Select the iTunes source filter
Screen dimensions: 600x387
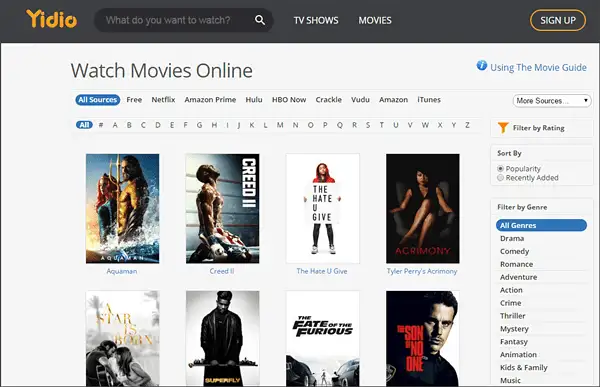[429, 100]
